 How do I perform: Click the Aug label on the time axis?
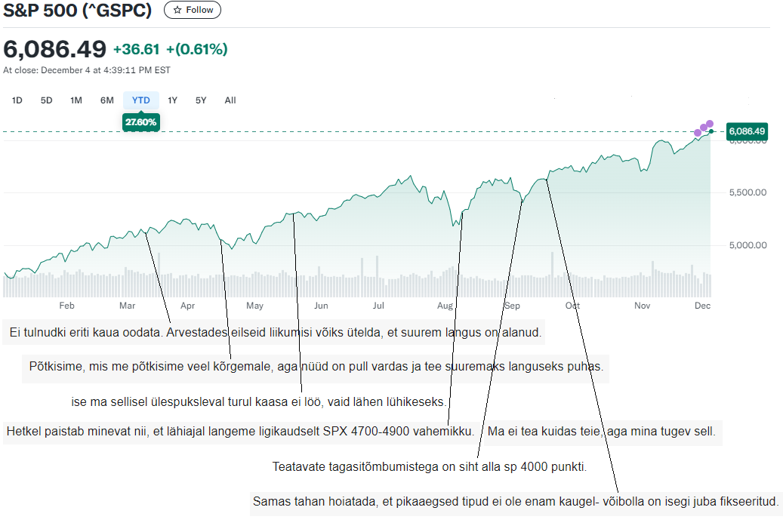tap(445, 306)
